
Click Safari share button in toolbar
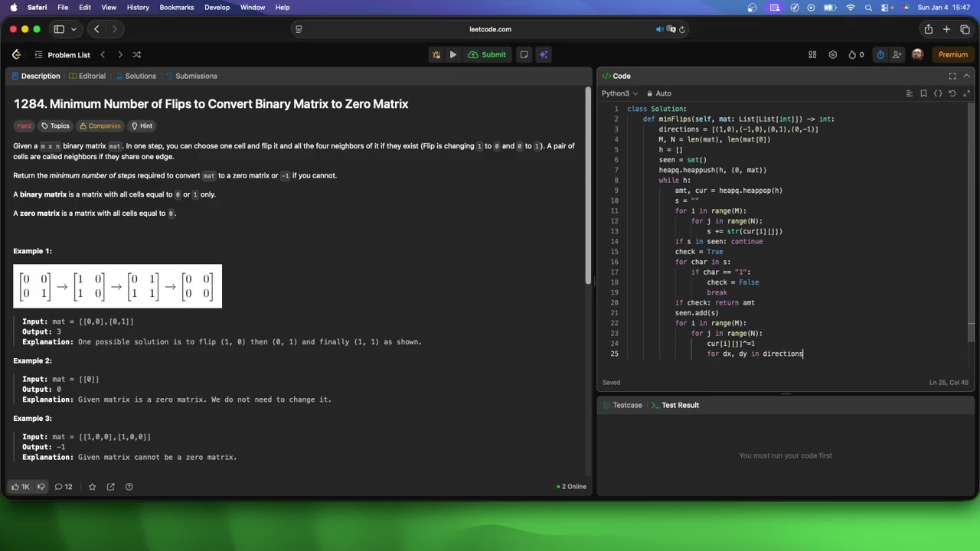click(928, 29)
